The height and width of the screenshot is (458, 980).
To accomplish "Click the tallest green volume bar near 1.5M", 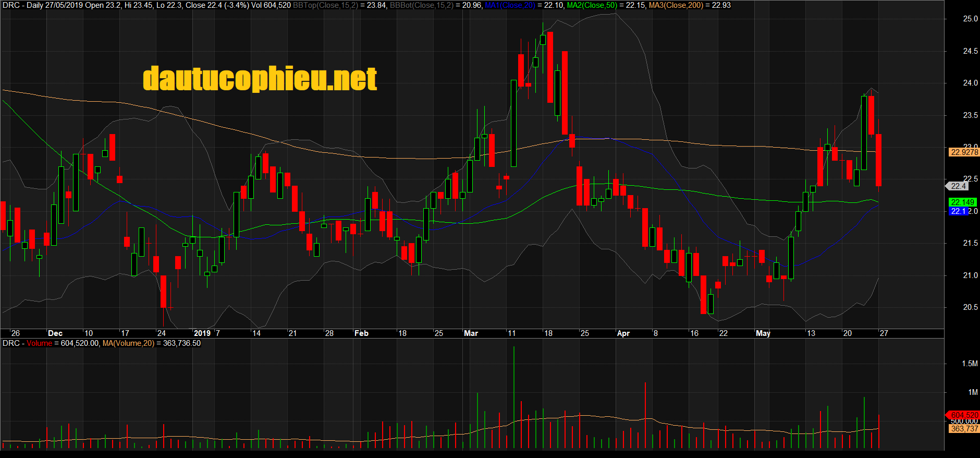I will [514, 397].
